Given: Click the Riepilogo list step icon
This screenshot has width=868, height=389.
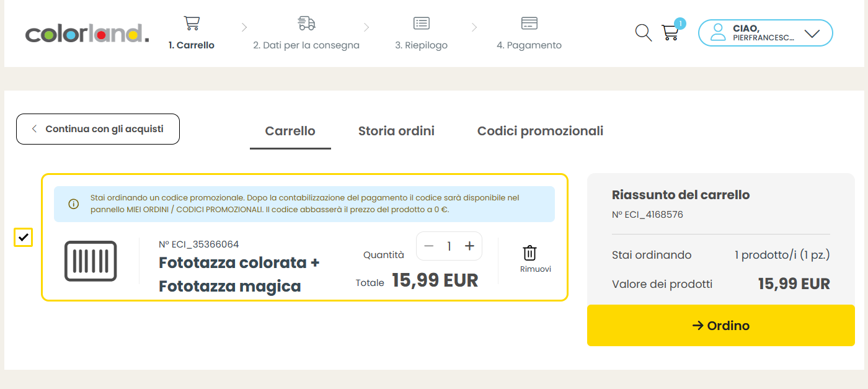Looking at the screenshot, I should (422, 24).
